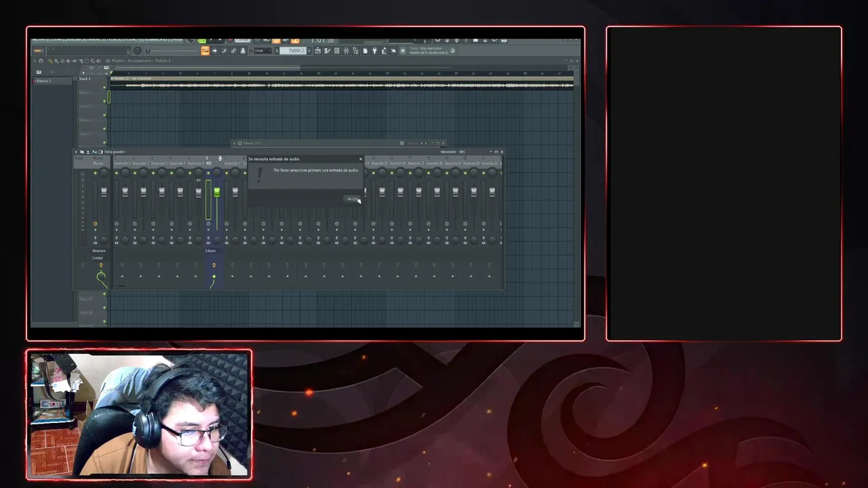This screenshot has width=868, height=488.
Task: Click the main pitch knob in the toolbar
Action: 138,51
